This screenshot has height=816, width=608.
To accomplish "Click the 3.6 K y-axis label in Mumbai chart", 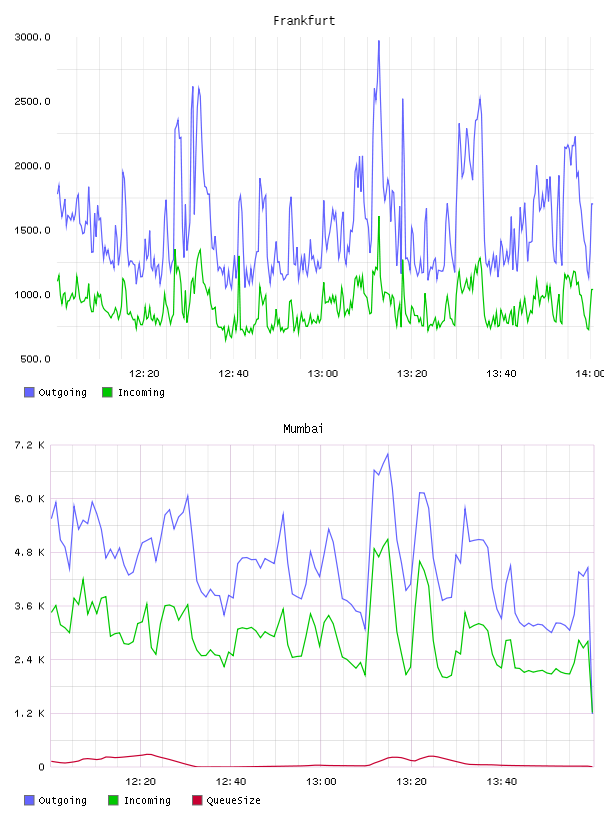I will 30,606.
